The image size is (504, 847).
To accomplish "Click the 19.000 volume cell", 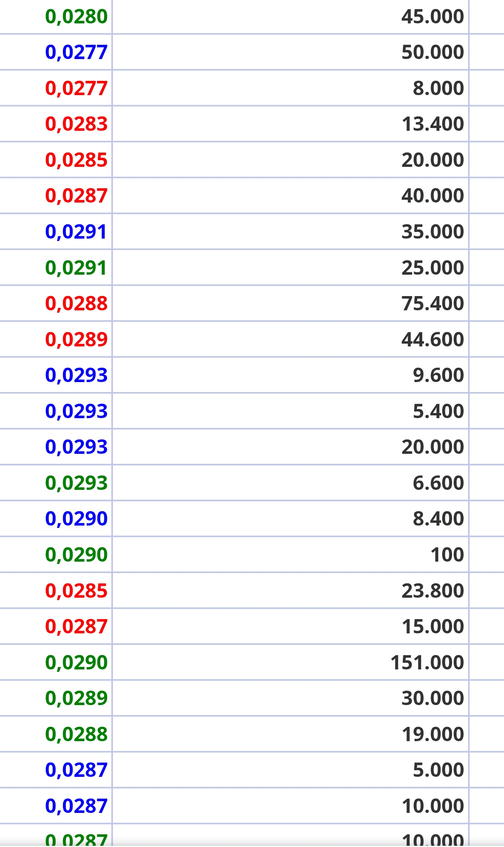I will tap(432, 734).
